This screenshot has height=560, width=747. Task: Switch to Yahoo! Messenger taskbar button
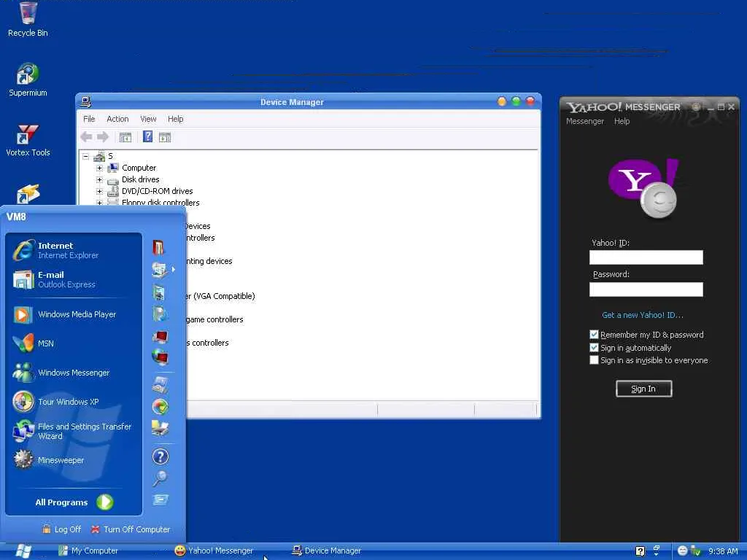click(x=214, y=551)
